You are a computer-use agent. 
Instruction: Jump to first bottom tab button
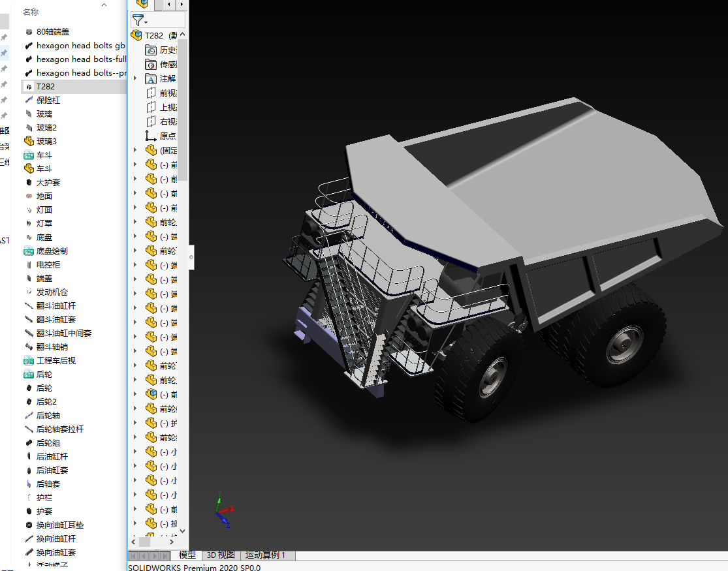(133, 556)
